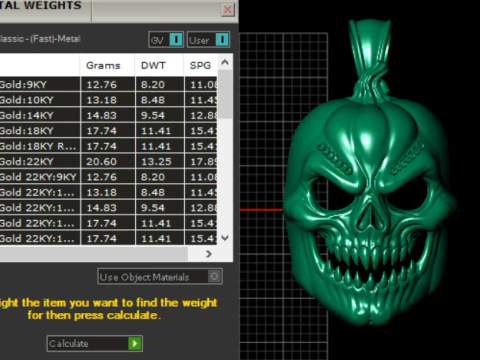Click the green play arrow on Calculate
This screenshot has height=360, width=480.
point(135,343)
